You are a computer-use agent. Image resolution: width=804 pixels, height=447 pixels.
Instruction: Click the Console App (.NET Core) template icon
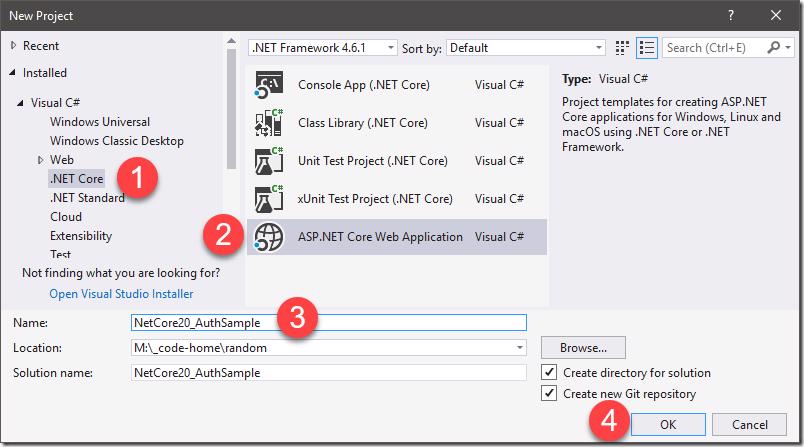269,85
